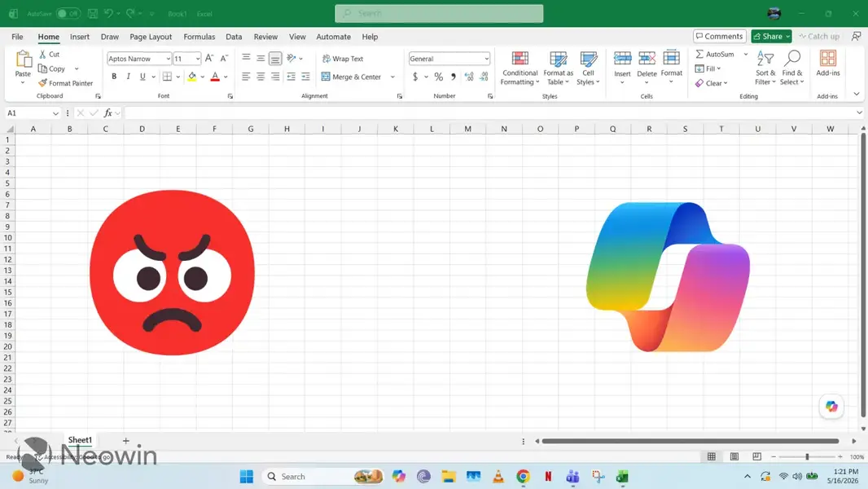Open Find & Select
868x489 pixels.
pyautogui.click(x=792, y=68)
